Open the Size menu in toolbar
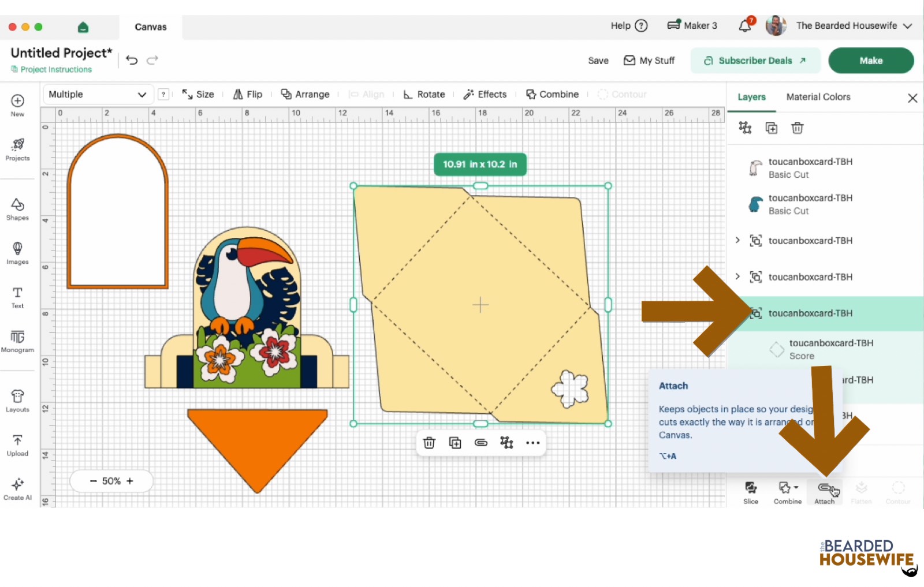The height and width of the screenshot is (587, 924). tap(198, 94)
